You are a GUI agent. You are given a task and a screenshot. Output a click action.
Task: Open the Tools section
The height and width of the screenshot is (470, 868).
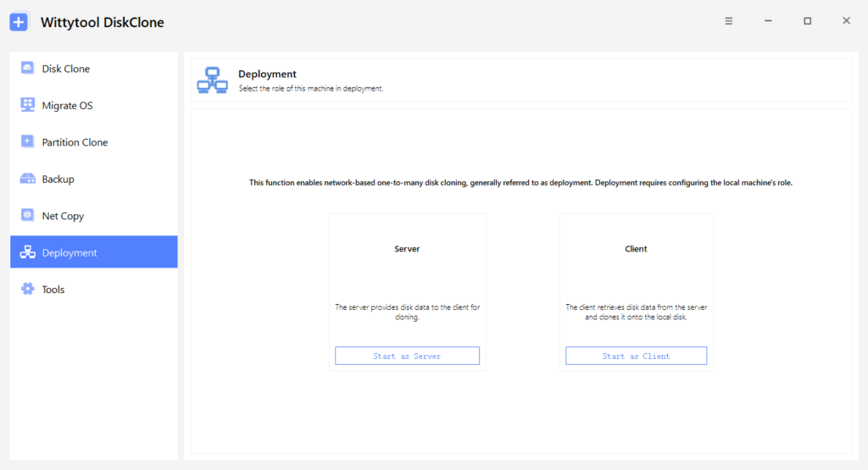(x=93, y=289)
